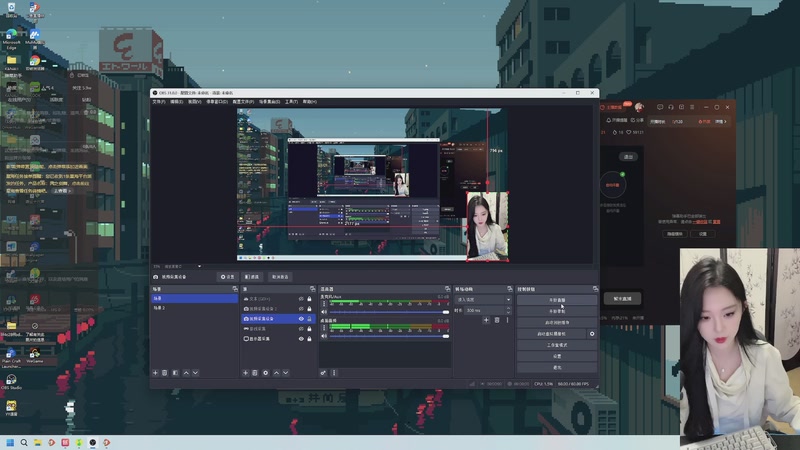Open virtual camera settings gear icon

pyautogui.click(x=592, y=334)
